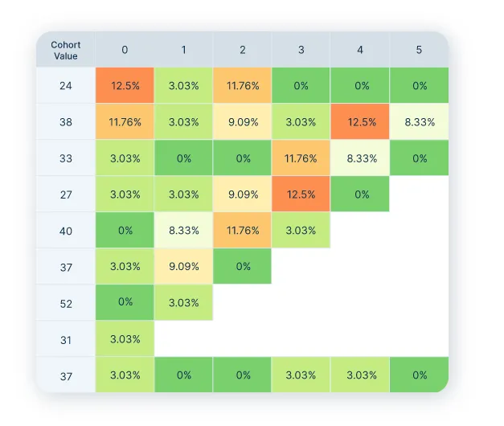Click the 8.33% cell in row 40
The width and height of the screenshot is (504, 426).
(183, 231)
